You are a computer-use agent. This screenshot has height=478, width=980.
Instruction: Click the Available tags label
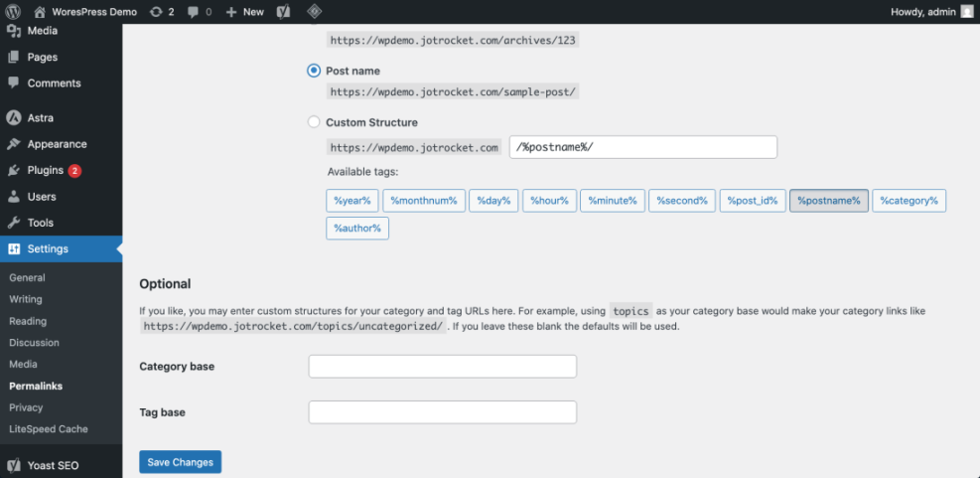362,172
